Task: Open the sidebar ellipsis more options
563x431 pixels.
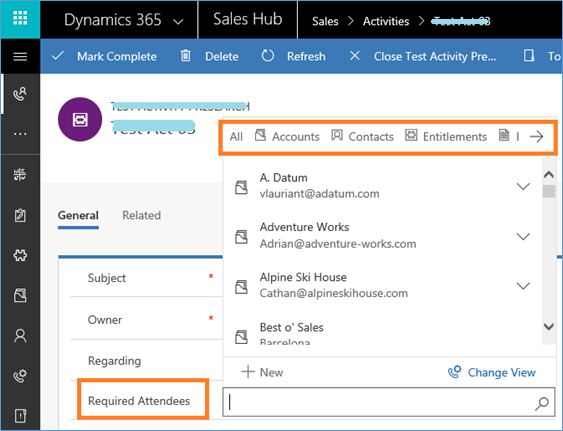Action: (x=20, y=134)
